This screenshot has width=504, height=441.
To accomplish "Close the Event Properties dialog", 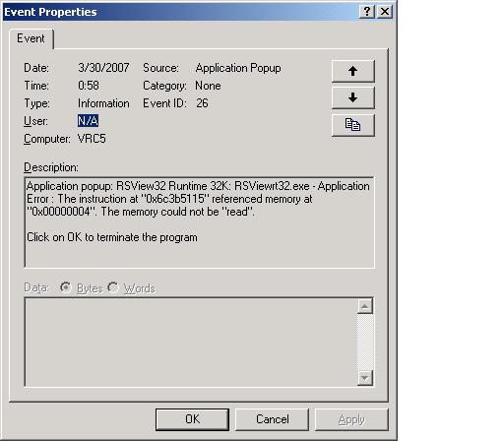I will [x=385, y=12].
